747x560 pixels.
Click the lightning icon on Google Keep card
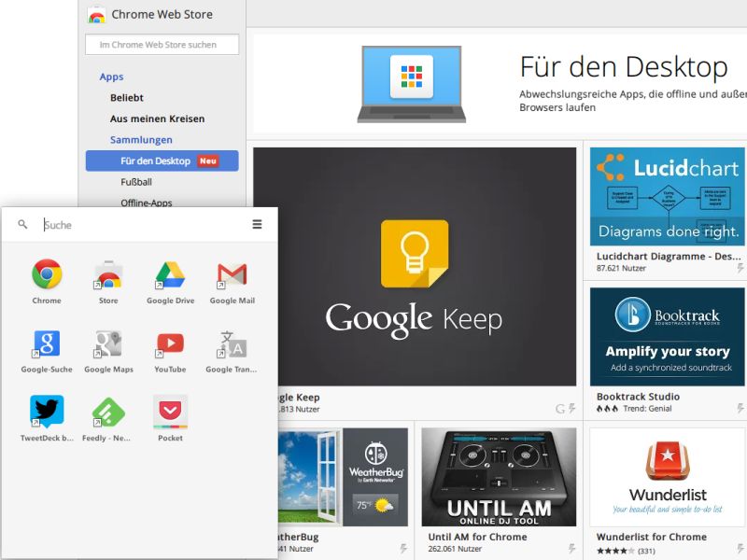[x=571, y=408]
